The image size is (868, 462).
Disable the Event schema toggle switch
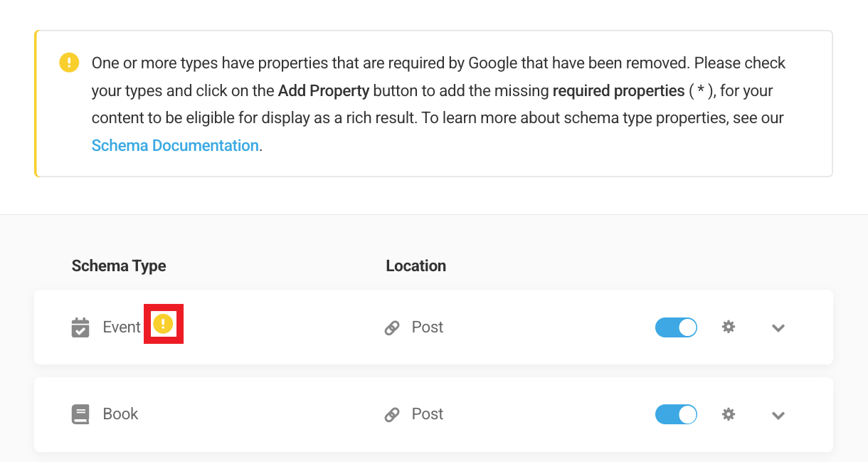tap(676, 327)
